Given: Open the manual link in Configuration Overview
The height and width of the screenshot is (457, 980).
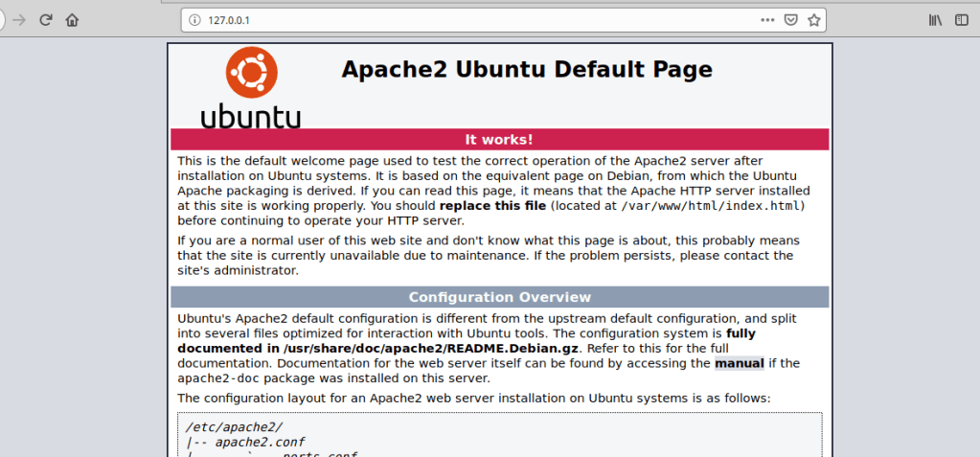Looking at the screenshot, I should pos(739,363).
